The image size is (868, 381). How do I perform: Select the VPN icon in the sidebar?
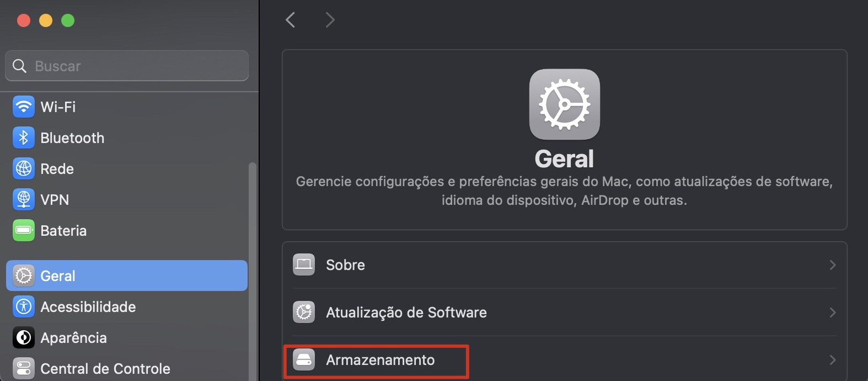coord(23,199)
